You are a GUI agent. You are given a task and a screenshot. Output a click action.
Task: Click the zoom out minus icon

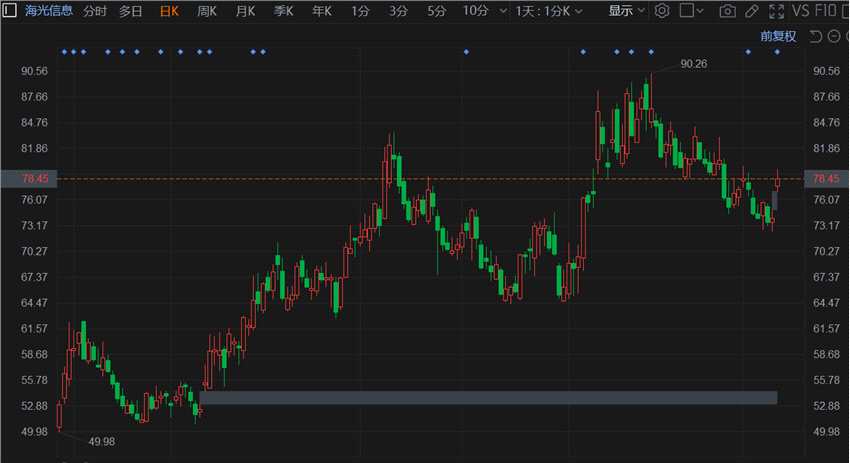click(834, 36)
